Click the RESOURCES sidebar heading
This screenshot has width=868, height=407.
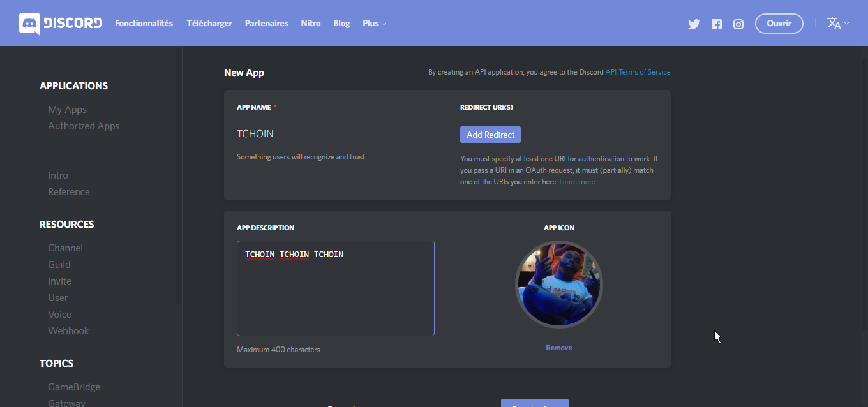(66, 225)
